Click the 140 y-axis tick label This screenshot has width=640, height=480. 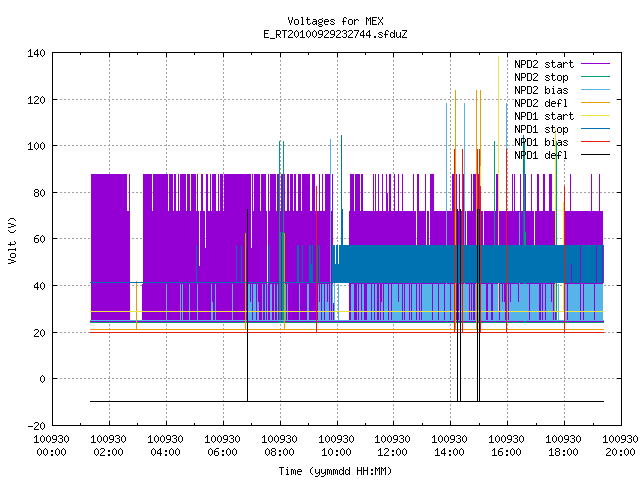click(x=36, y=53)
